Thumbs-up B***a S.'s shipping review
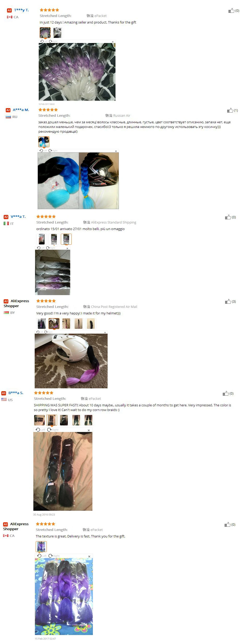This screenshot has height=644, width=240. click(226, 394)
